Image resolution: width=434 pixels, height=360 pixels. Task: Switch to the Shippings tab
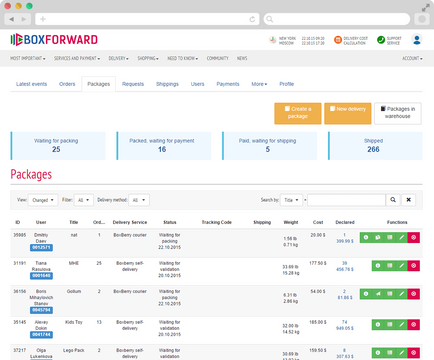point(167,84)
